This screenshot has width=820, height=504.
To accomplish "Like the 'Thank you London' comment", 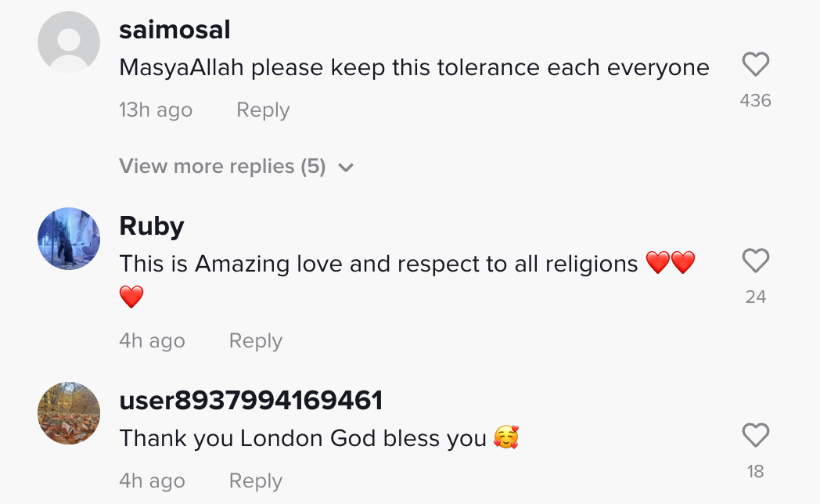I will (755, 435).
